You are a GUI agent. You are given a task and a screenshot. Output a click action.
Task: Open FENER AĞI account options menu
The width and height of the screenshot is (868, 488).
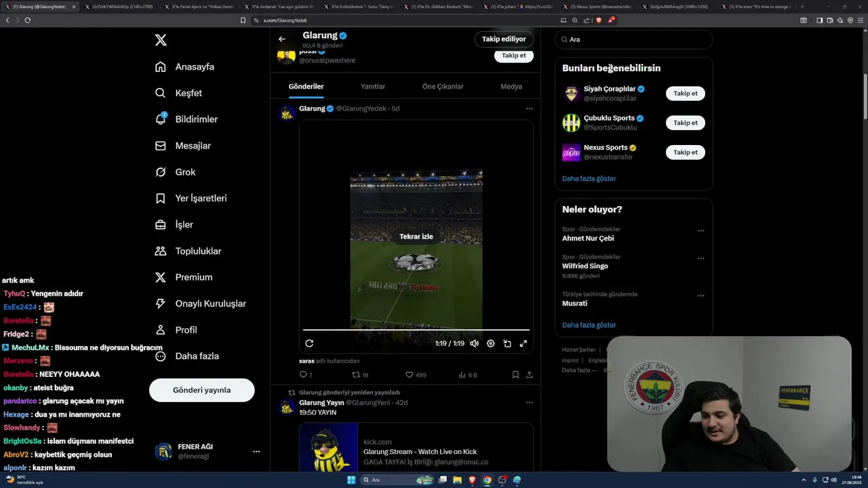pyautogui.click(x=256, y=451)
